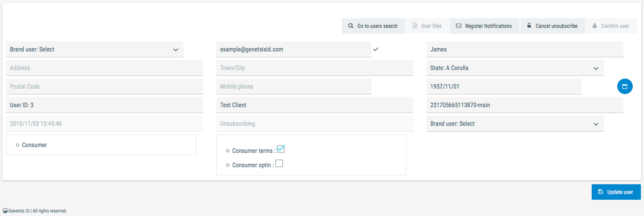Click the Cancel unsubscribe button text

pos(556,26)
